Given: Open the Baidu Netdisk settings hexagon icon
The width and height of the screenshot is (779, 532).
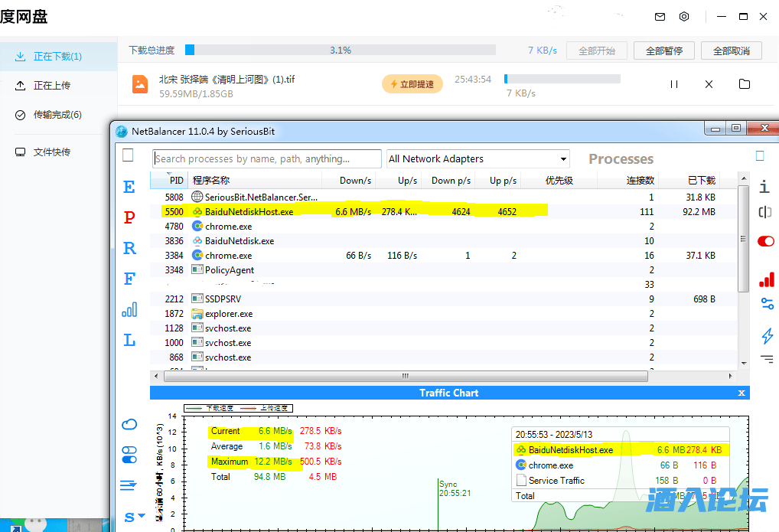Looking at the screenshot, I should pyautogui.click(x=684, y=17).
